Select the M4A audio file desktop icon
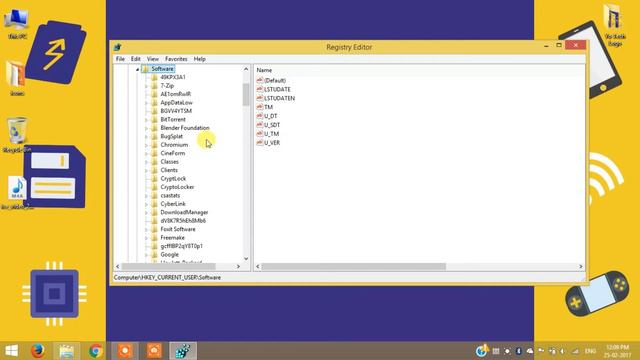The height and width of the screenshot is (360, 640). [17, 192]
